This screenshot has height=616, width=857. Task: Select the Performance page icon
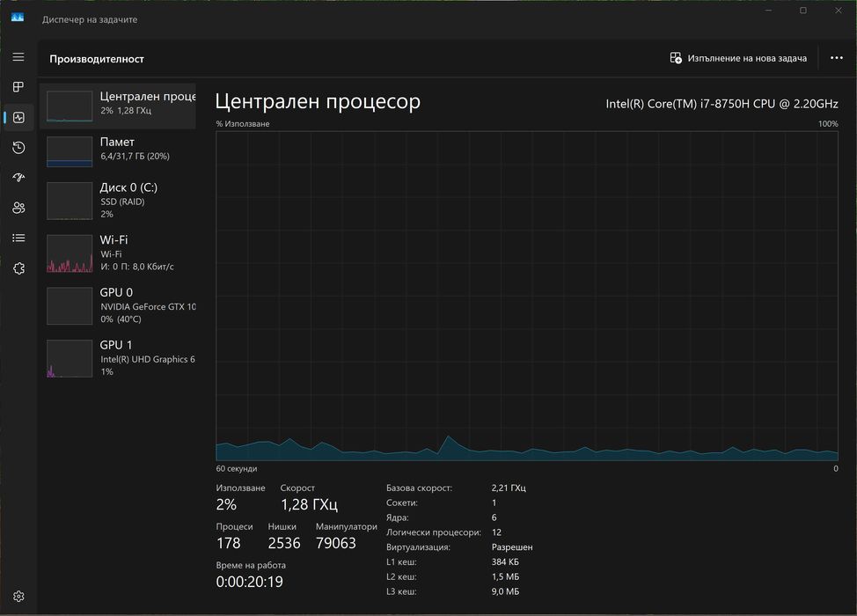(18, 118)
